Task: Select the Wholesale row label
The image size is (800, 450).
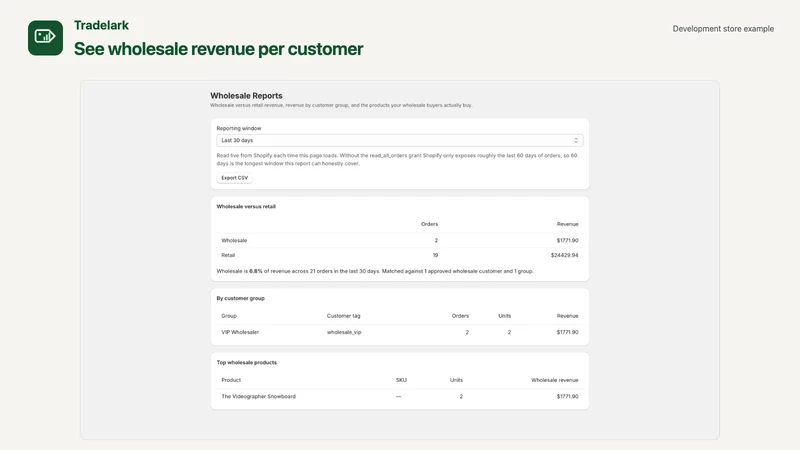Action: tap(234, 240)
